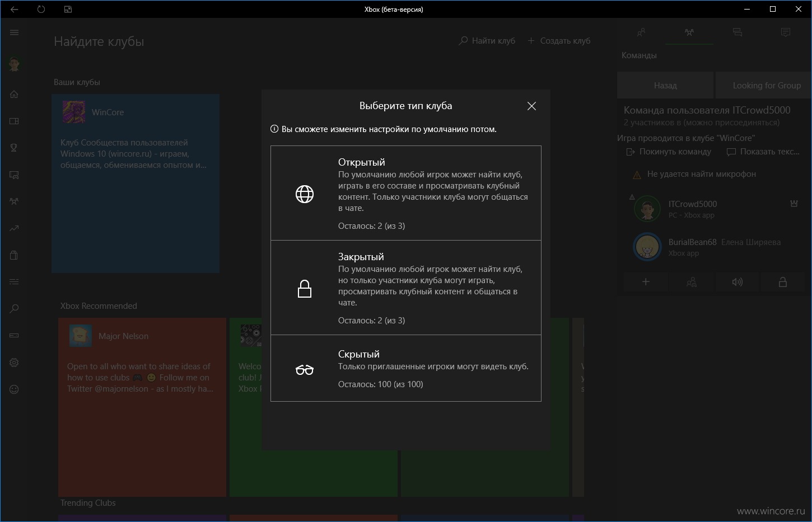This screenshot has height=522, width=812.
Task: Open the Feedback smiley icon
Action: coord(15,389)
